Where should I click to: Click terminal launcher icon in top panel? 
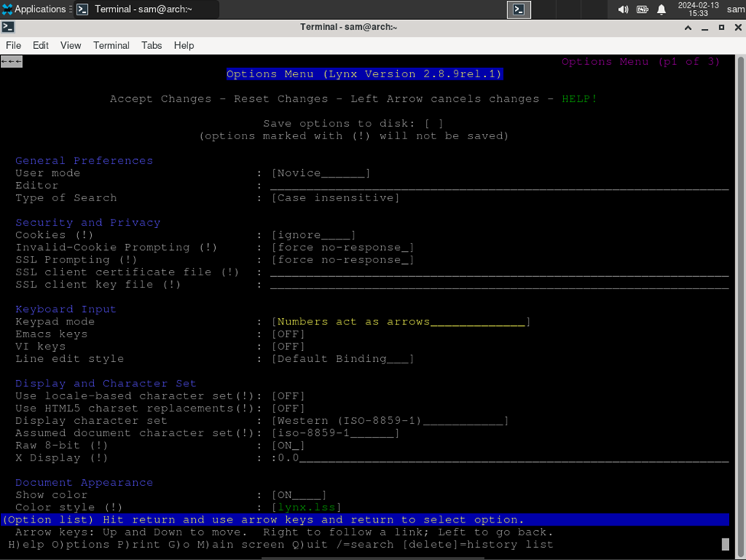click(x=519, y=9)
